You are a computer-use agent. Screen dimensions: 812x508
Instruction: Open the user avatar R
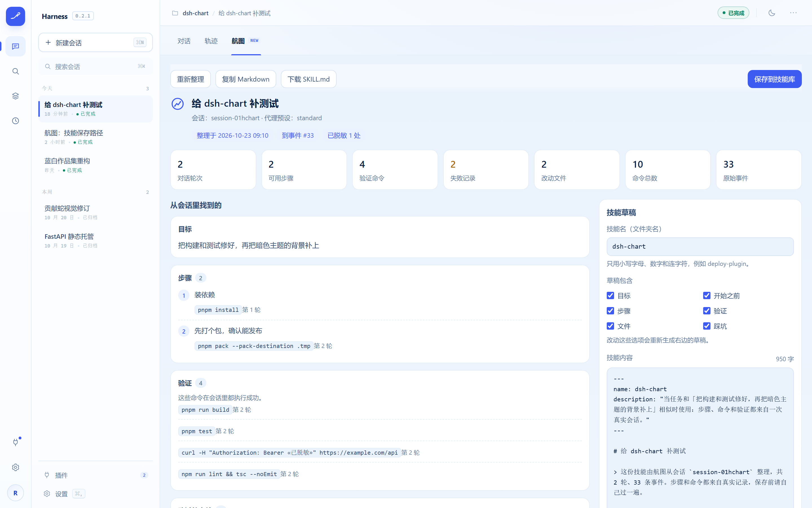[x=16, y=493]
